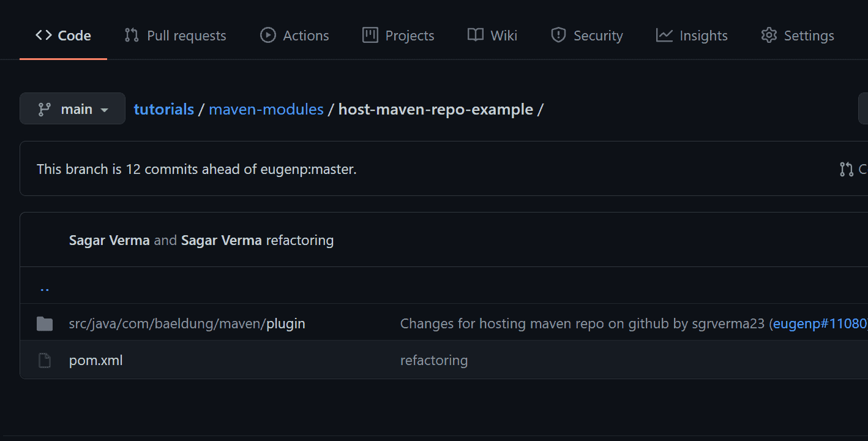Click the git branch icon
This screenshot has width=868, height=441.
click(x=45, y=109)
